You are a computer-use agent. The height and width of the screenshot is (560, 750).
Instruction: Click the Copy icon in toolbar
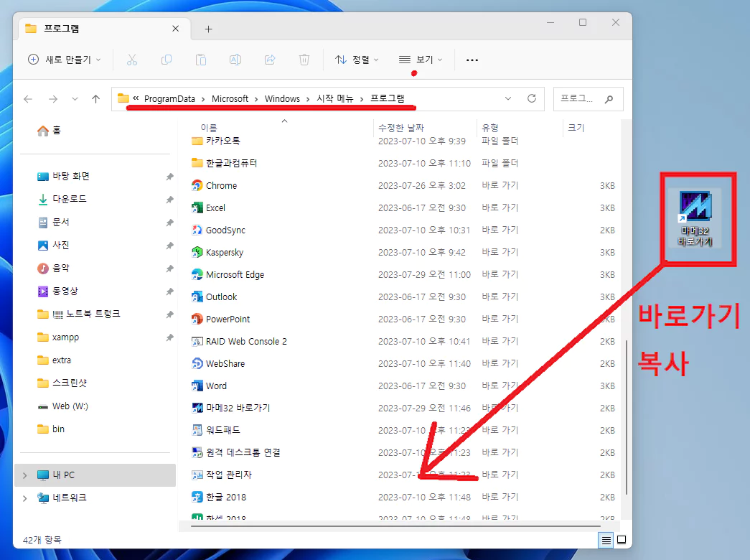coord(167,60)
